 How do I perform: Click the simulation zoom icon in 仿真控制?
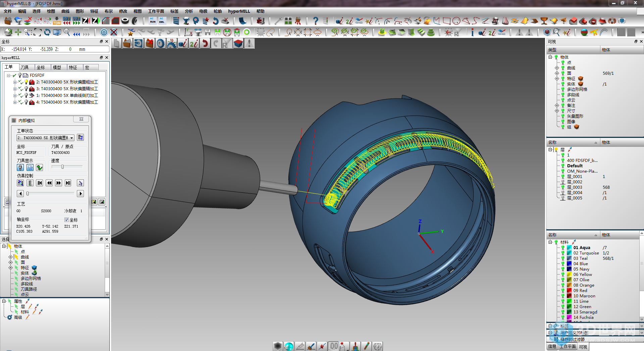[x=20, y=183]
